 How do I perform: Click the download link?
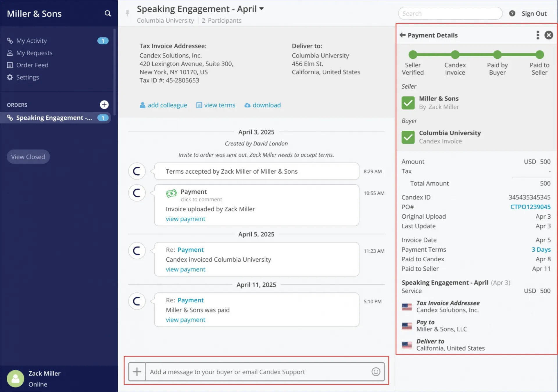[263, 105]
